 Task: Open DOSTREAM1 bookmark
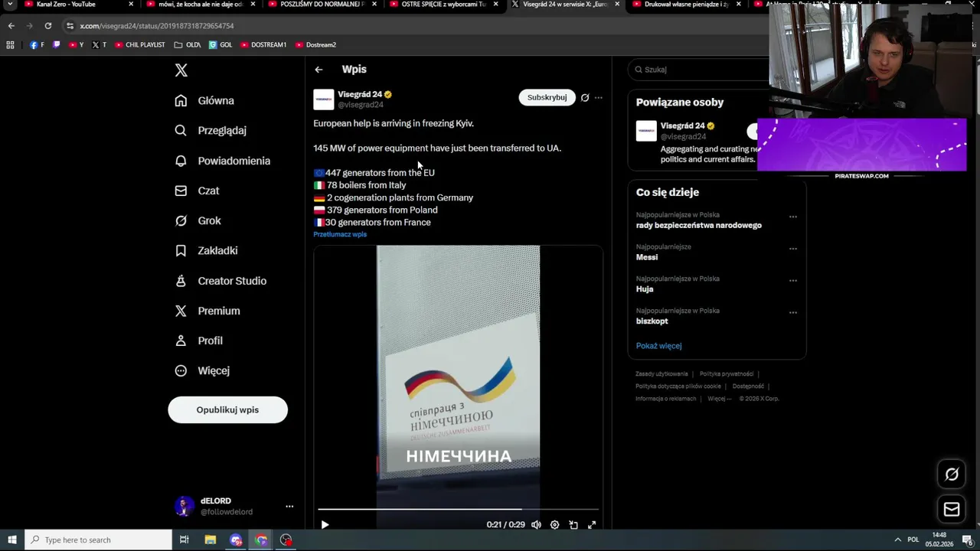[x=263, y=45]
